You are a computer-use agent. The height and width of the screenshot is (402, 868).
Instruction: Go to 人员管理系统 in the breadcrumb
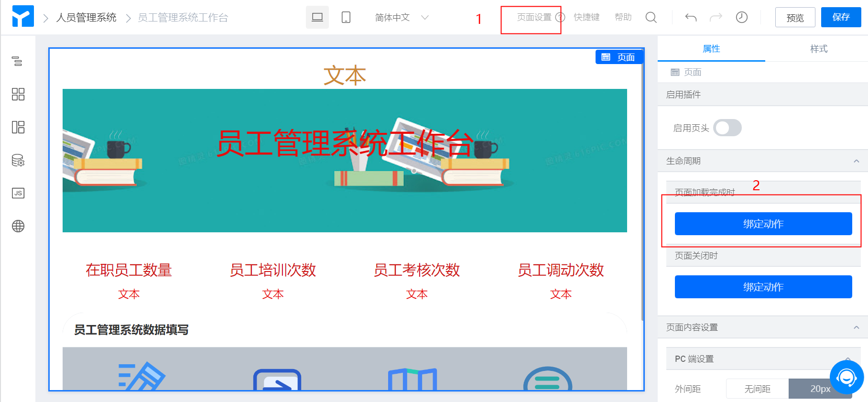click(86, 18)
